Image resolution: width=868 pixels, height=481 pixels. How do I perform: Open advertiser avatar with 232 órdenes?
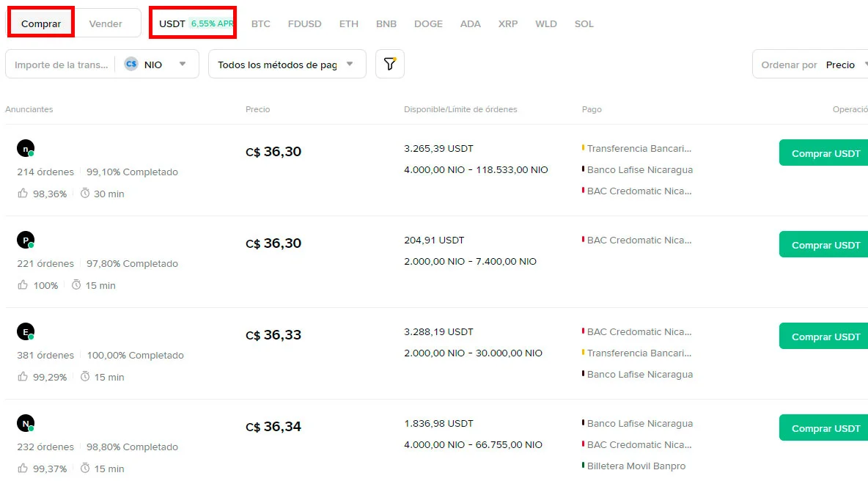coord(26,423)
